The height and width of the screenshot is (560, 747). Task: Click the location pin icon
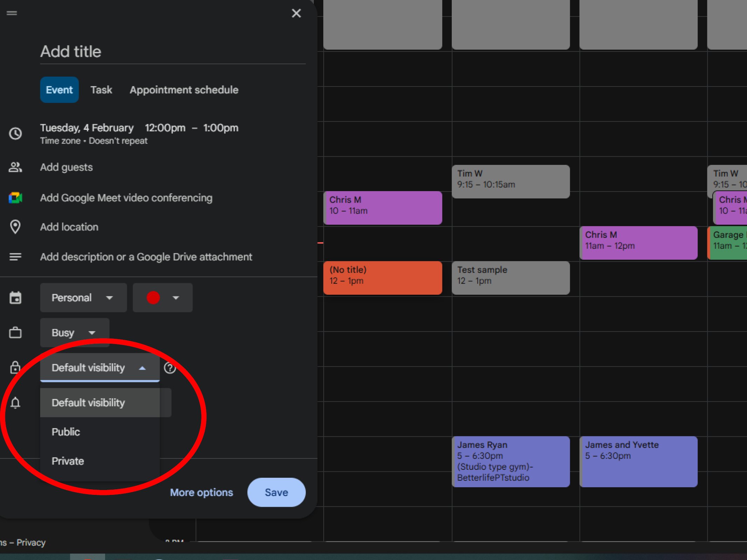tap(15, 227)
